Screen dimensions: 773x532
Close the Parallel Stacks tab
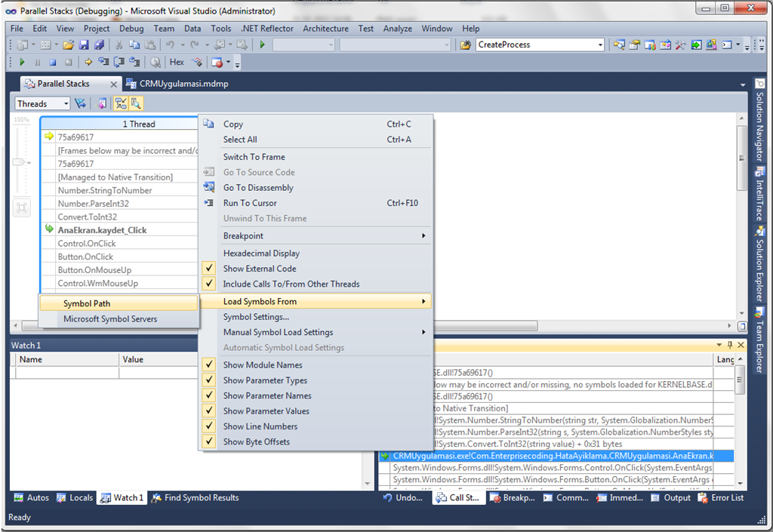pos(113,85)
